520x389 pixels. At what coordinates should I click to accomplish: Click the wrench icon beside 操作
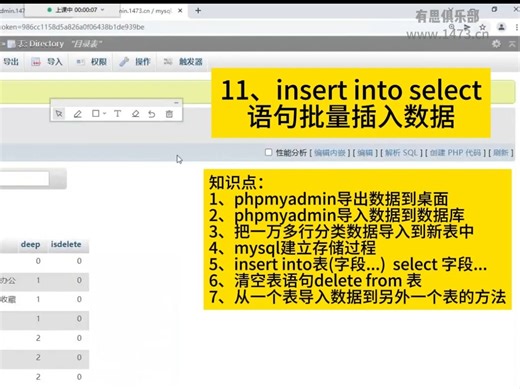click(124, 62)
